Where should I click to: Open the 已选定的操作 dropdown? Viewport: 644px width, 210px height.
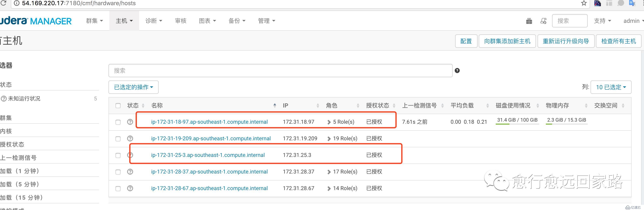point(134,87)
